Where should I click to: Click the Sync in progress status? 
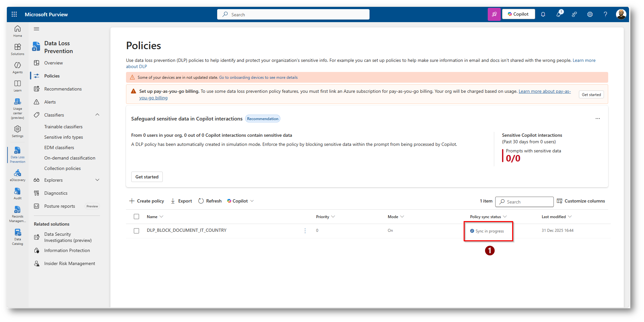point(487,231)
